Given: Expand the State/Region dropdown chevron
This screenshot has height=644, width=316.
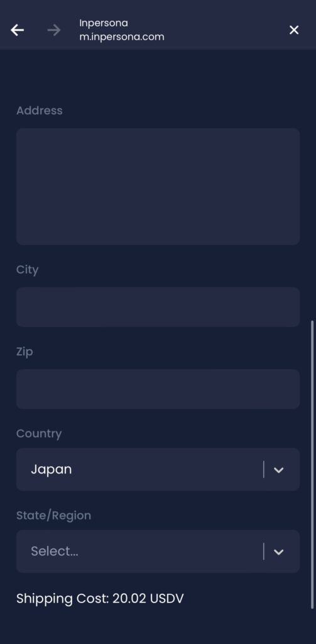Looking at the screenshot, I should 279,552.
